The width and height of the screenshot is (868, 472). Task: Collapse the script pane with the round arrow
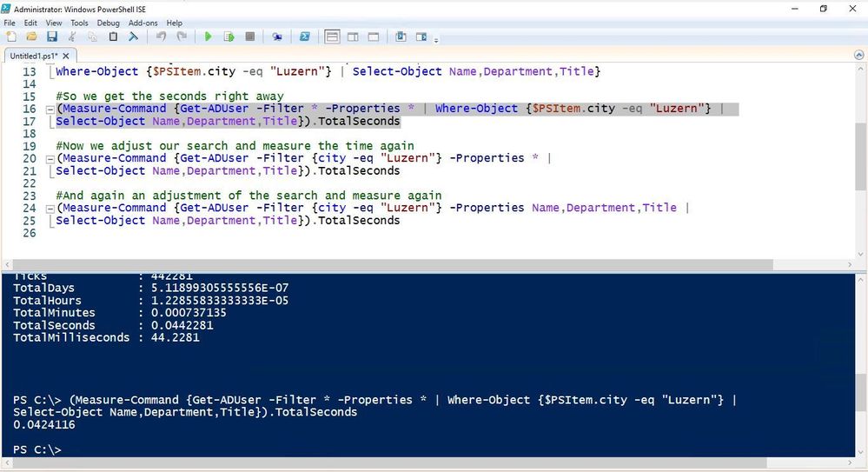(858, 55)
